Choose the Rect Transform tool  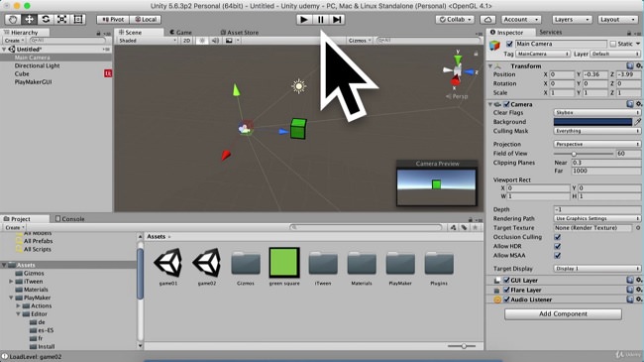[78, 19]
